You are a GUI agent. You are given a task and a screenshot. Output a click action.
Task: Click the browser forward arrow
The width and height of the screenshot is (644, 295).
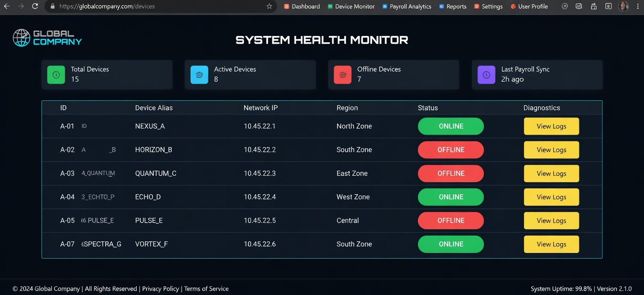pos(21,6)
